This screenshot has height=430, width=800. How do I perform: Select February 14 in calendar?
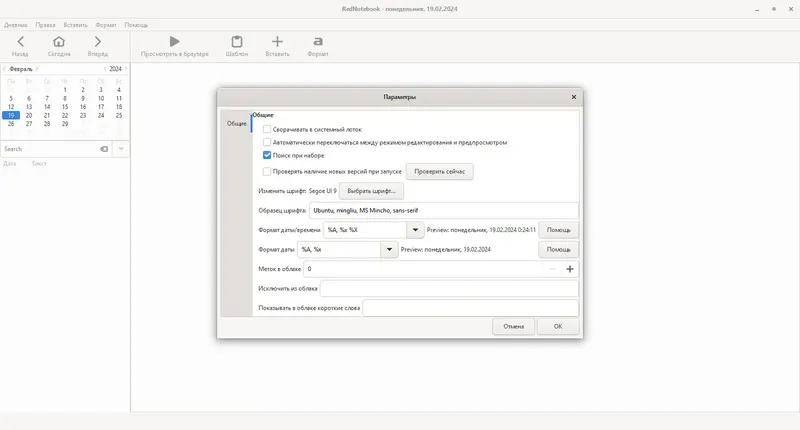point(47,107)
